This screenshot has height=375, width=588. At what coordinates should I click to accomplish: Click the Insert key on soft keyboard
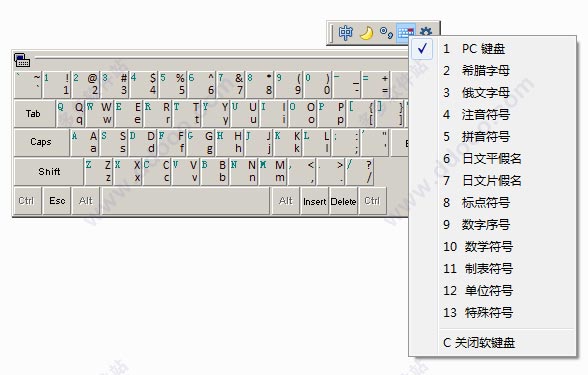(314, 201)
